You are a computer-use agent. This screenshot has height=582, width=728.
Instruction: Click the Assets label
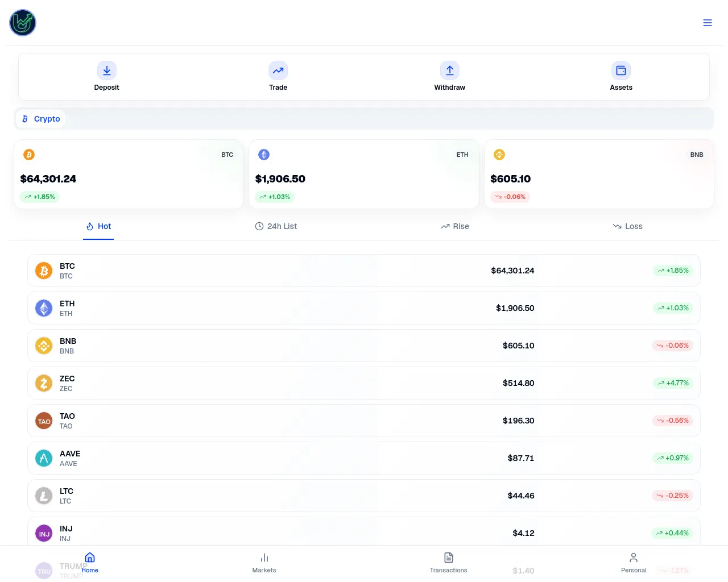(x=621, y=88)
